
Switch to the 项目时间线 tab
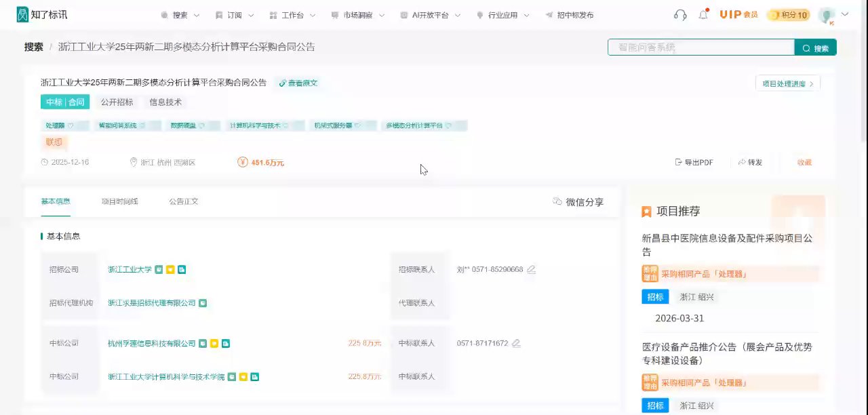click(119, 201)
